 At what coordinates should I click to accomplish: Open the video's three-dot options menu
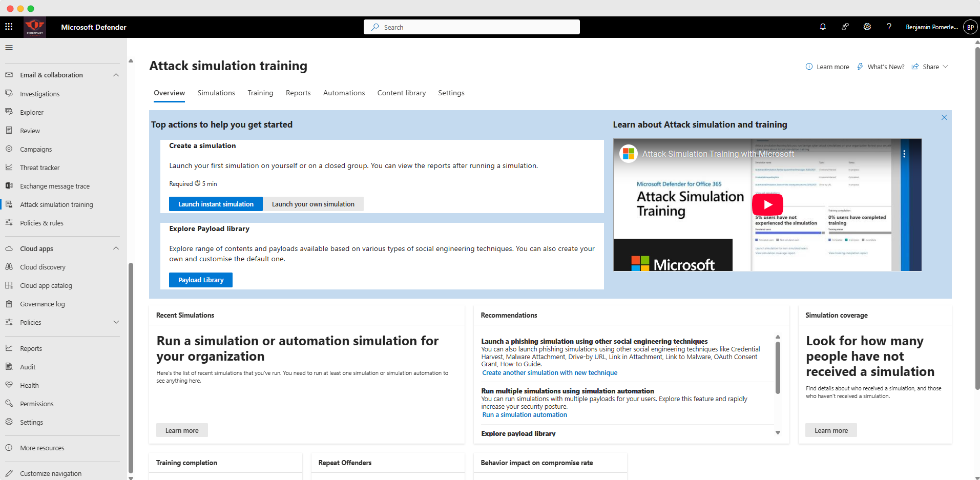click(x=904, y=154)
